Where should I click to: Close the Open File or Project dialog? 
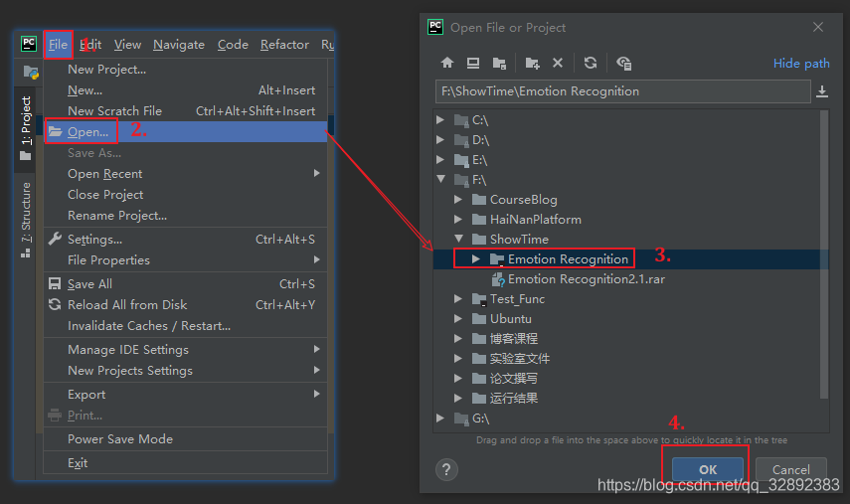click(818, 27)
